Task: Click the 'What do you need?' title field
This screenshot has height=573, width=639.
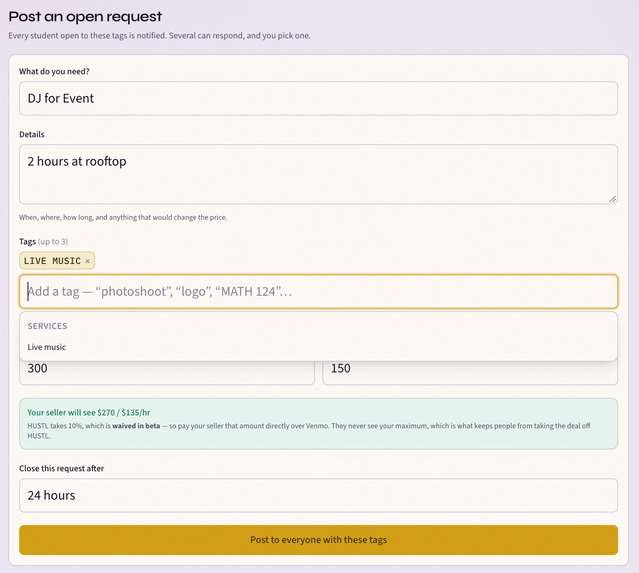Action: pos(318,98)
